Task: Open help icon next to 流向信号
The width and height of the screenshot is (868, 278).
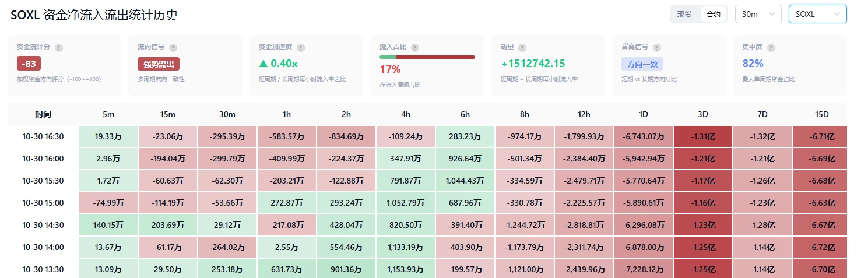Action: point(173,47)
